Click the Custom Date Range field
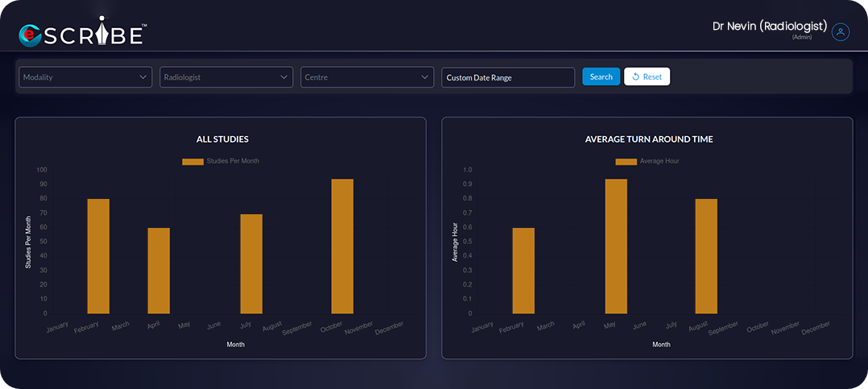This screenshot has height=389, width=868. pyautogui.click(x=508, y=77)
